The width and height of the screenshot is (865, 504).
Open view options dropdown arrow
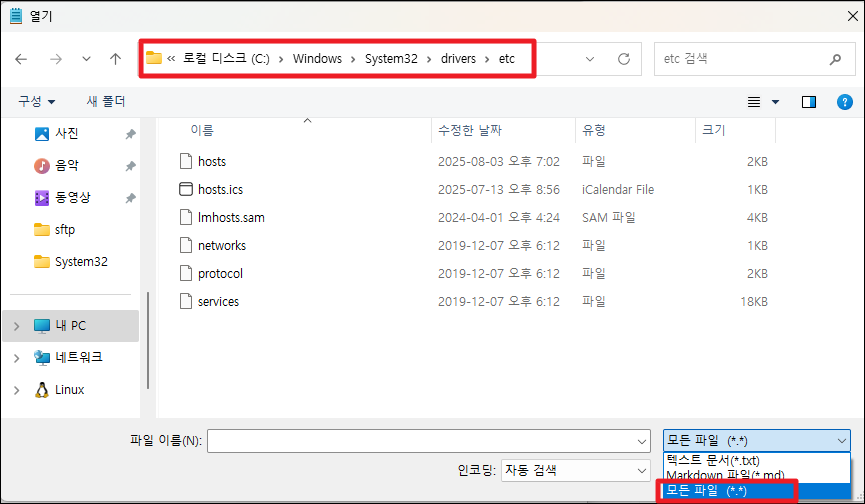pos(775,102)
